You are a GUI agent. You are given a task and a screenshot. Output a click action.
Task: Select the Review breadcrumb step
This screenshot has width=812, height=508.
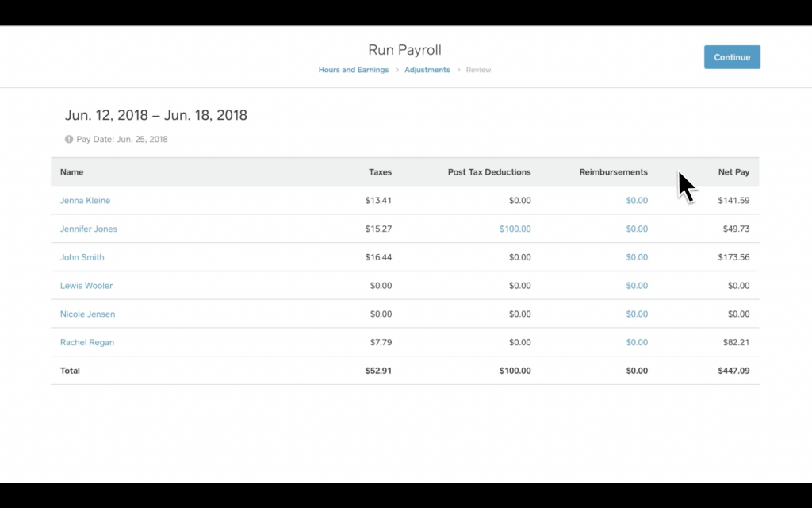(x=477, y=70)
